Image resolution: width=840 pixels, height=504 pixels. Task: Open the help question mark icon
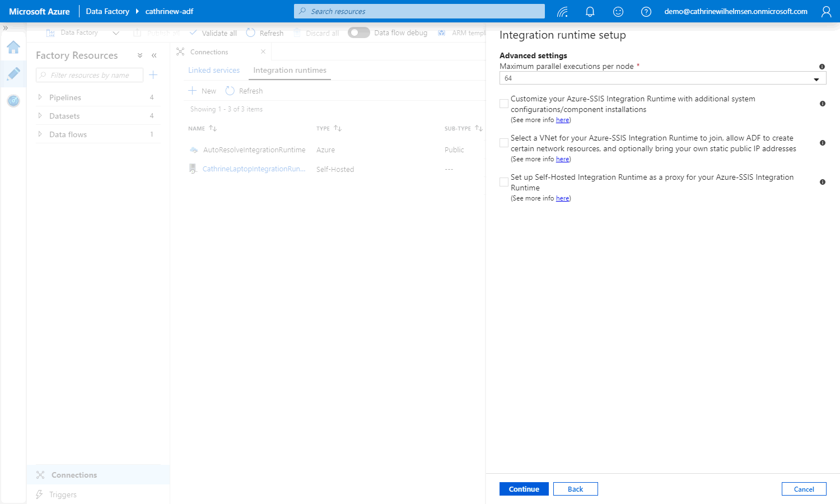click(x=646, y=12)
